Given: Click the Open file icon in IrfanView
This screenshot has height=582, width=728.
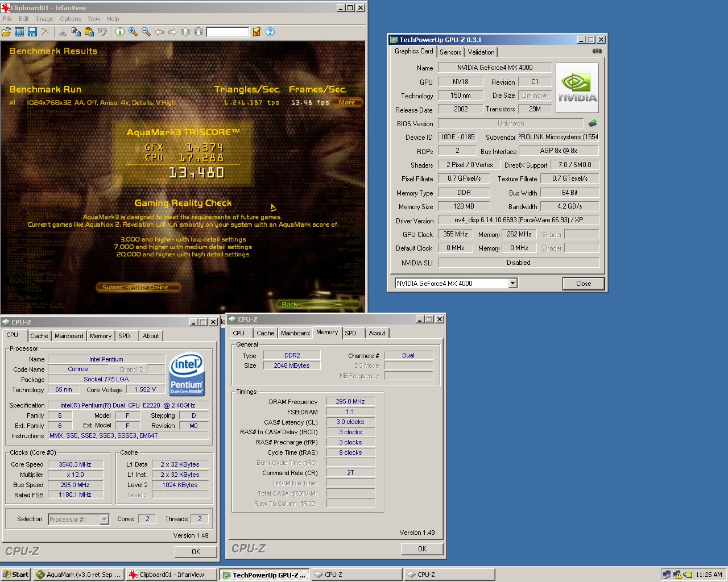Looking at the screenshot, I should tap(6, 32).
